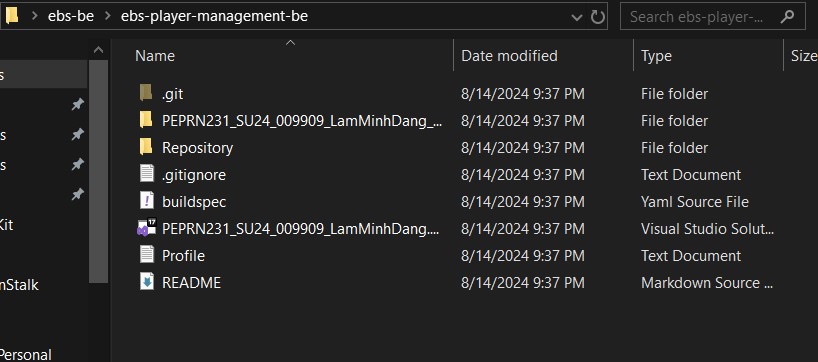Sort files by Name column
This screenshot has height=362, width=818.
click(x=155, y=56)
